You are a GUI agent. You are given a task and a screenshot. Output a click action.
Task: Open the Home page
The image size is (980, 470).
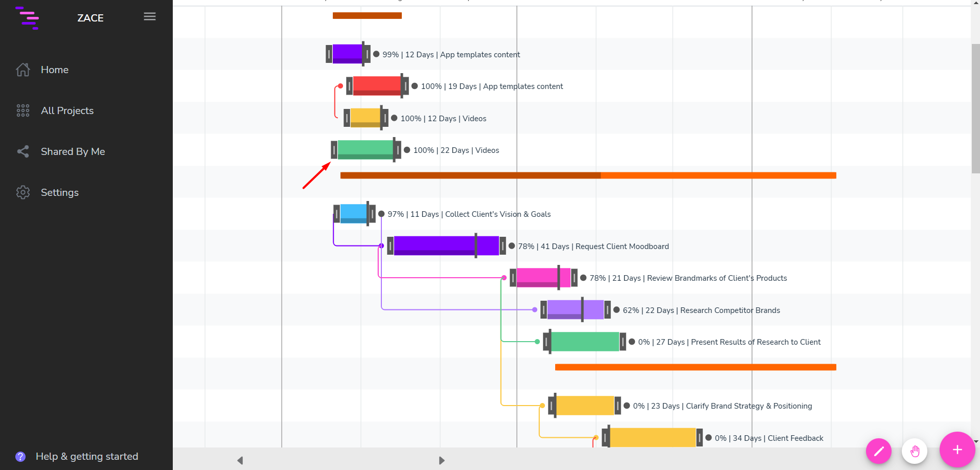[54, 70]
